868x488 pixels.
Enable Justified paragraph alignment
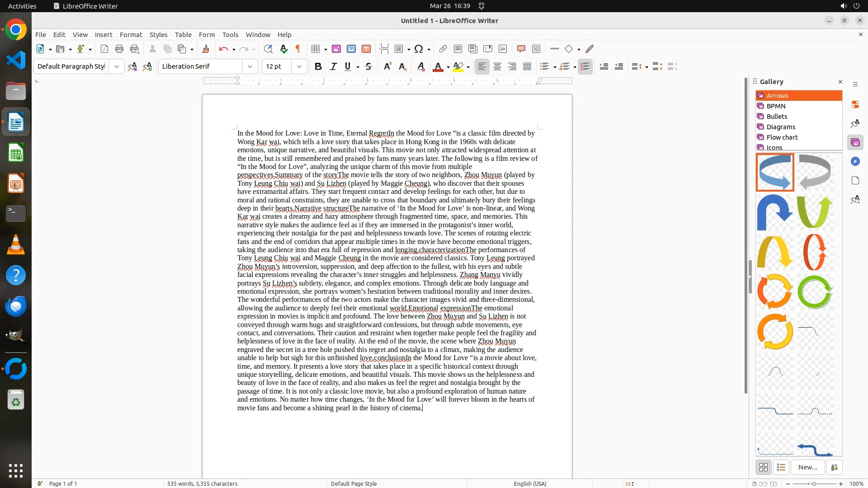[527, 66]
